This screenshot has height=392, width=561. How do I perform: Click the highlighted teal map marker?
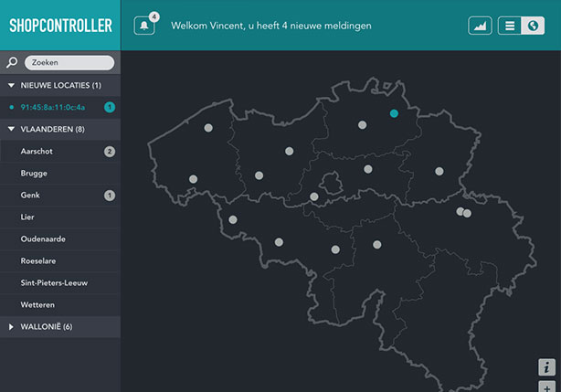tap(394, 113)
